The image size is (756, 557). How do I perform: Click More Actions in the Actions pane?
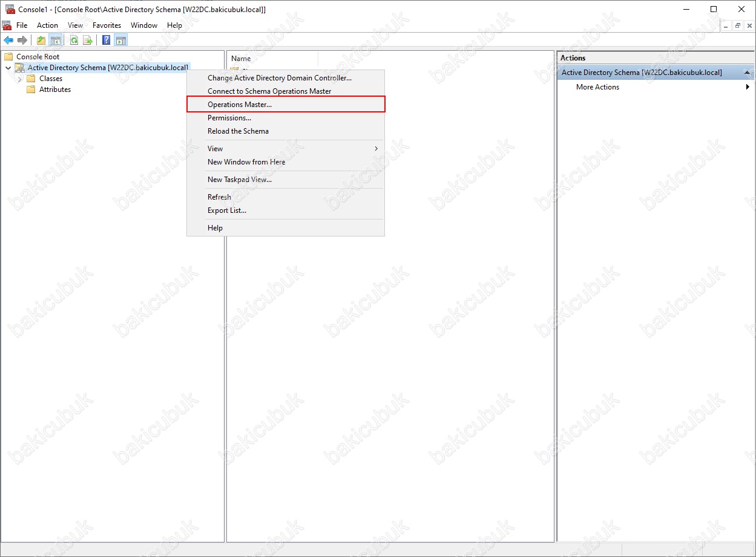[597, 87]
